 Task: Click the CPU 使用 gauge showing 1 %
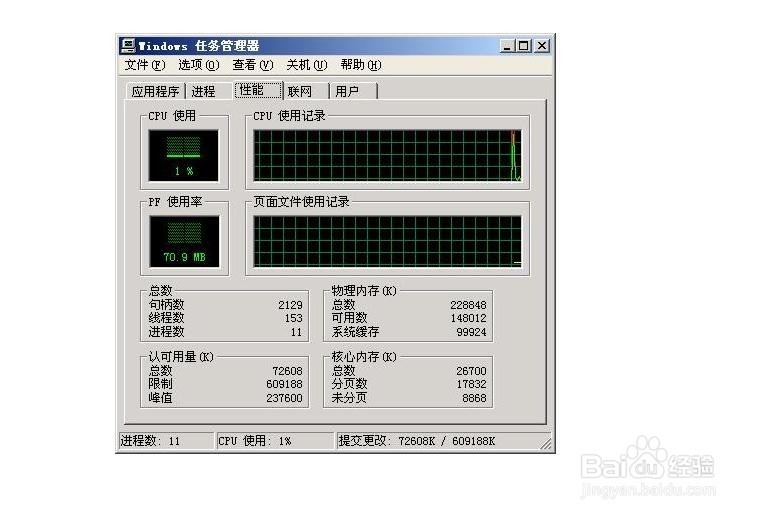pyautogui.click(x=183, y=155)
